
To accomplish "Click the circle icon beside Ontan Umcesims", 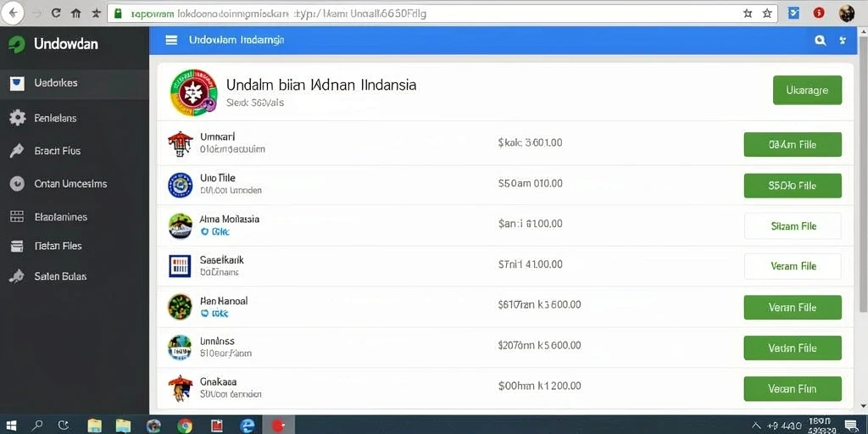I will [17, 183].
